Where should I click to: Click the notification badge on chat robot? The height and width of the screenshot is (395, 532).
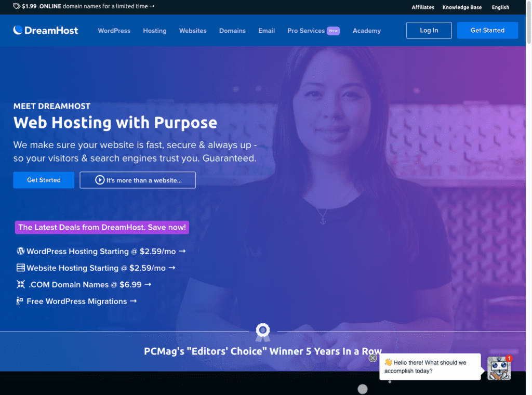509,358
